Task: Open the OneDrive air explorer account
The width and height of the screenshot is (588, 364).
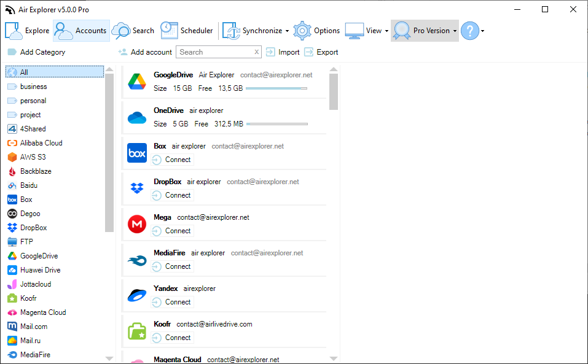Action: [x=224, y=118]
